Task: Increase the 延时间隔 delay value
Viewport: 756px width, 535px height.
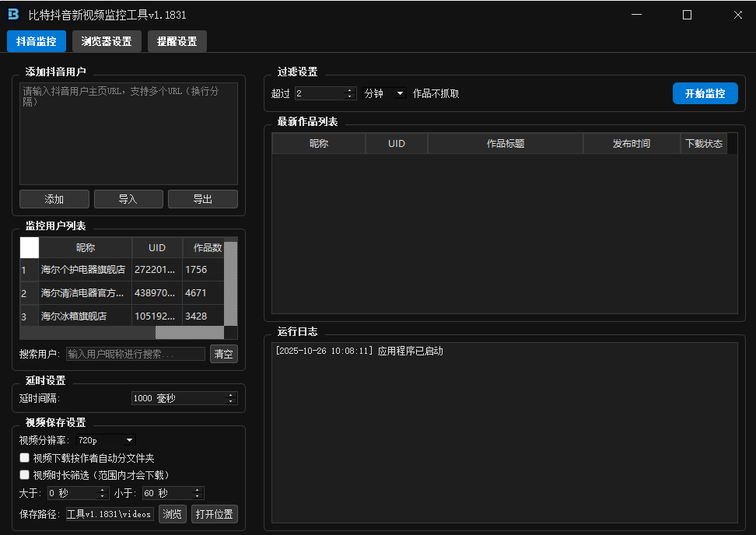Action: [x=229, y=394]
